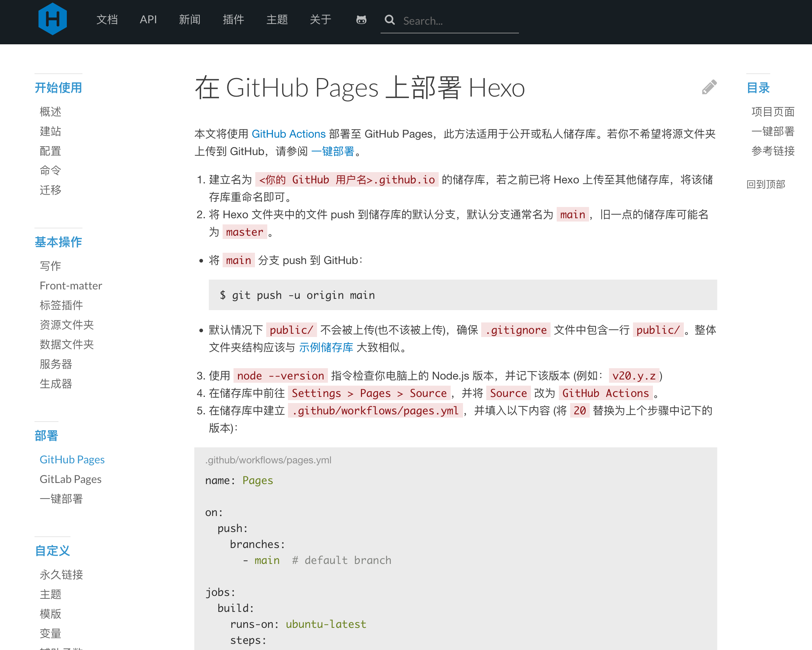Open 项目页面 in the 目录 panel
812x650 pixels.
[772, 111]
